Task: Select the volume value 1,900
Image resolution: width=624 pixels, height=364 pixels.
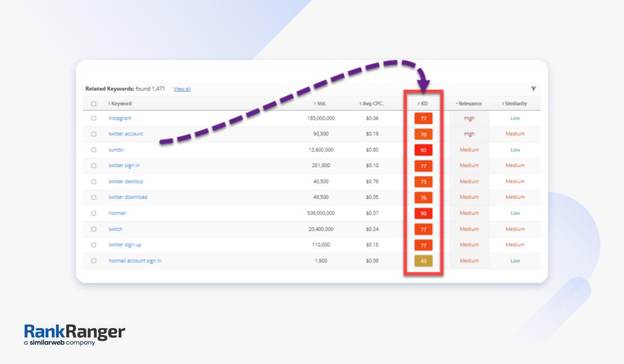Action: [x=321, y=261]
